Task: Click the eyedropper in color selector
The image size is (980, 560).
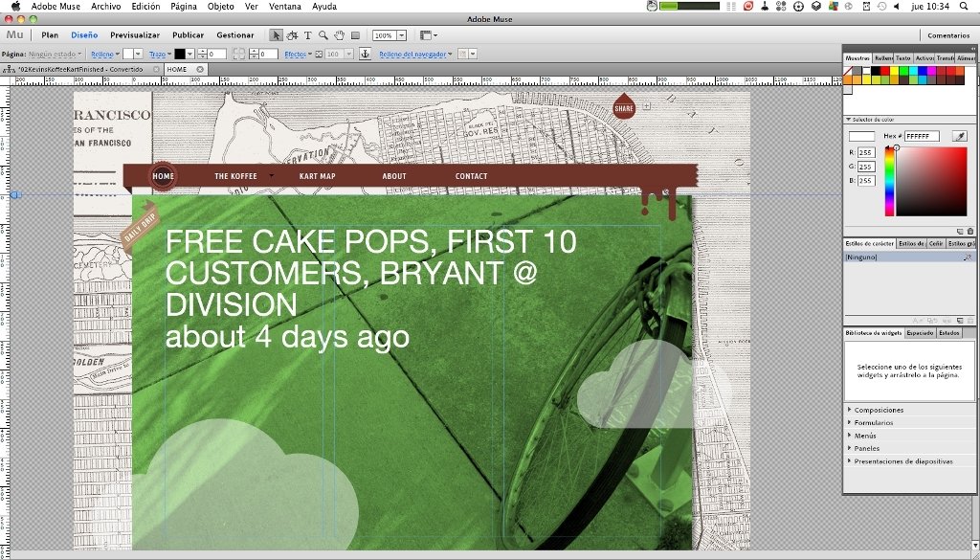Action: pyautogui.click(x=959, y=136)
